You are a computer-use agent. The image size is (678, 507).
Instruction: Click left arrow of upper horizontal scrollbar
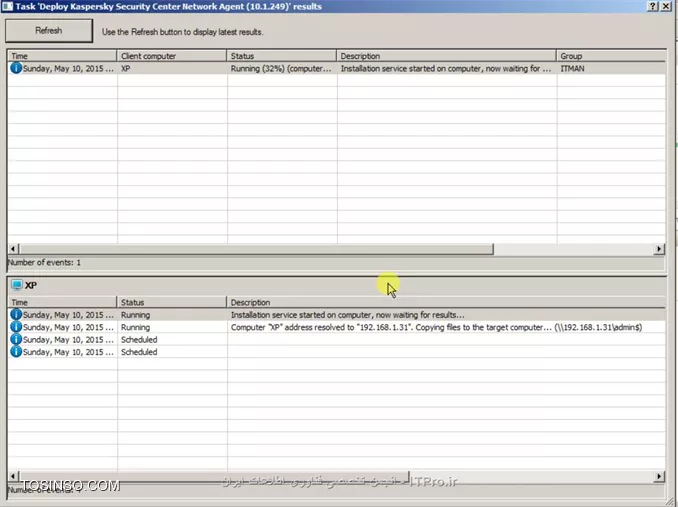(x=13, y=249)
